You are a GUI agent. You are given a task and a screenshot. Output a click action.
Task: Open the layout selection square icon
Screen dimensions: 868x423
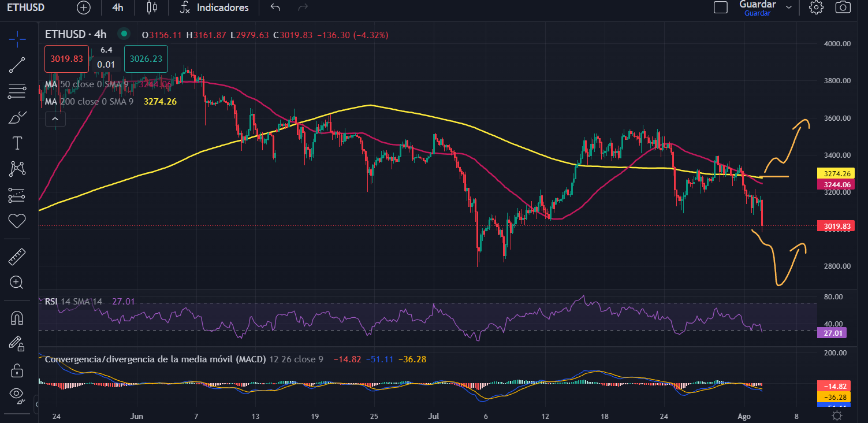point(721,8)
